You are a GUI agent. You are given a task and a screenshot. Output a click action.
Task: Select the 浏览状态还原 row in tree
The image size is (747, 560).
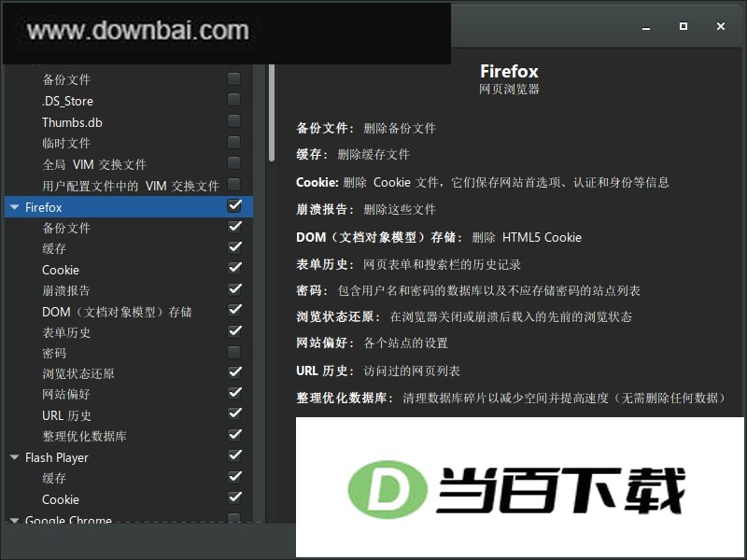(129, 373)
